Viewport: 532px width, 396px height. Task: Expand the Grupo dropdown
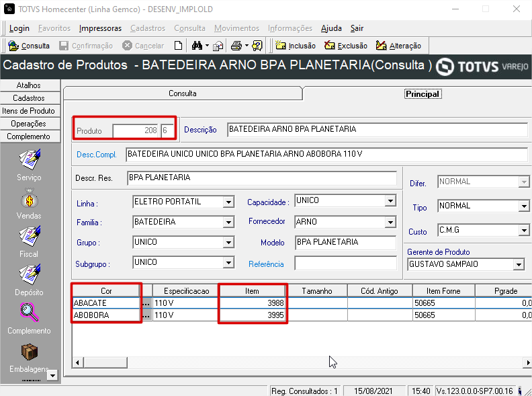click(228, 242)
